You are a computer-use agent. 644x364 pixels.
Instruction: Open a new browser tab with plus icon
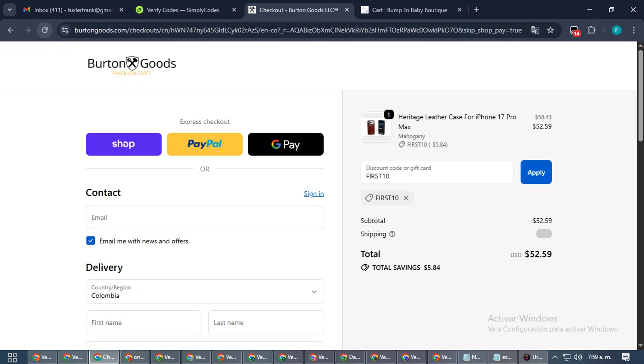[477, 9]
